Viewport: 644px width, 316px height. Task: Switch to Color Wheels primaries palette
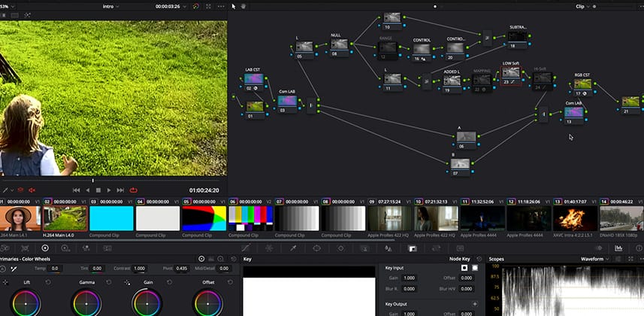pyautogui.click(x=45, y=248)
